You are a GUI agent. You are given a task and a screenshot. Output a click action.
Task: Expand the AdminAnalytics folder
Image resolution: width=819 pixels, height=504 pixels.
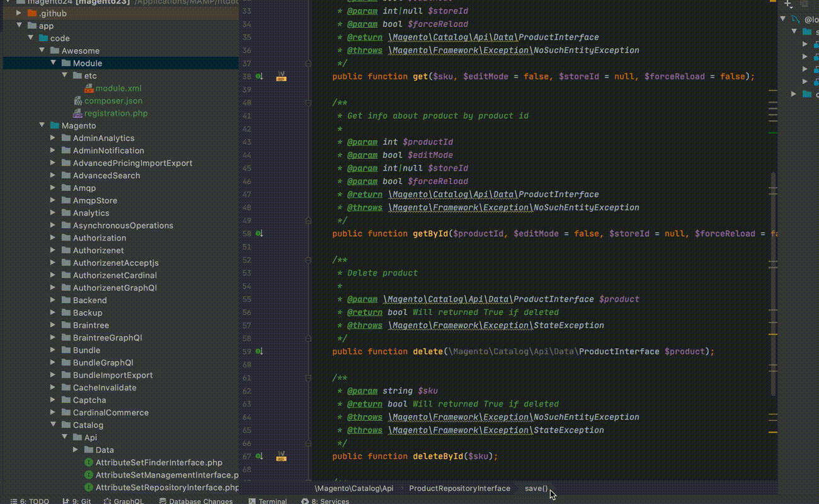coord(54,138)
